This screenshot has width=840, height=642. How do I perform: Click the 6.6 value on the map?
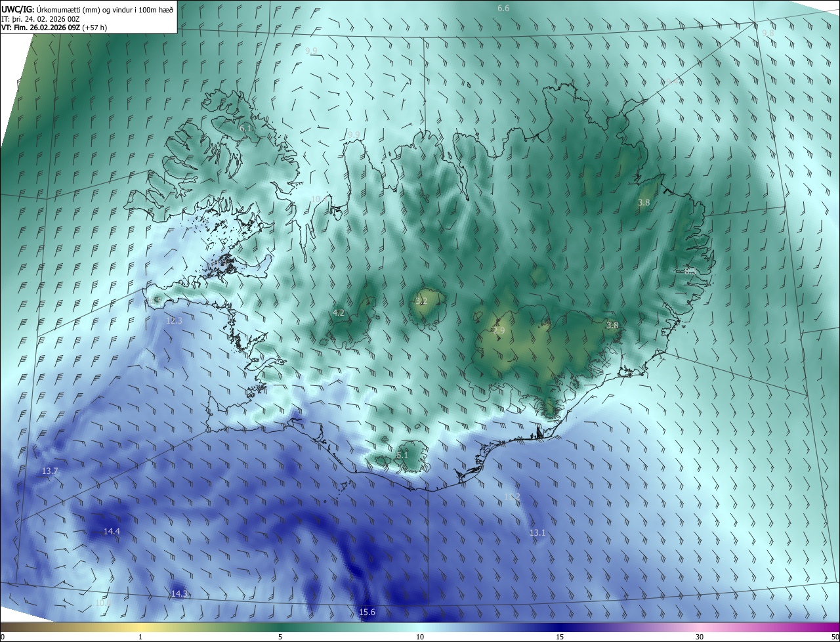tap(503, 8)
